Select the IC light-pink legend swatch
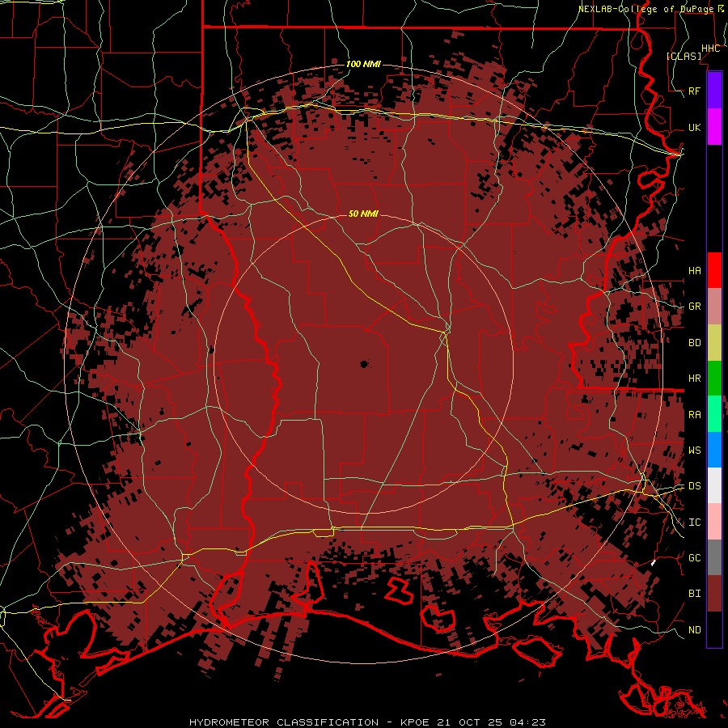728x728 pixels. point(714,522)
